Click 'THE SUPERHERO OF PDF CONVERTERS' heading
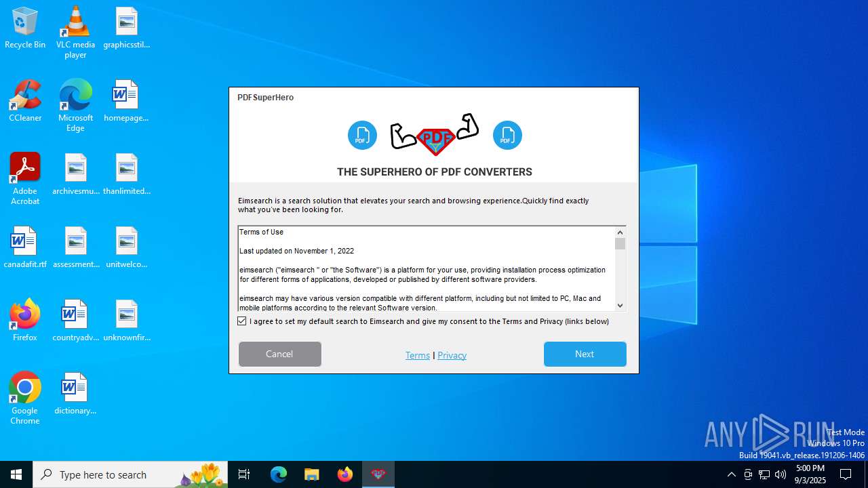Screen dimensions: 868x488 click(435, 172)
